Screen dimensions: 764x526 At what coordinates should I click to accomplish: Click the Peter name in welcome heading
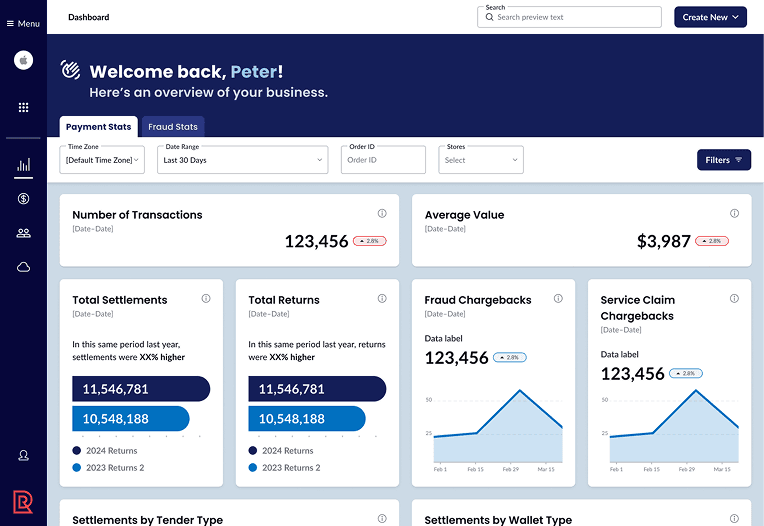pyautogui.click(x=254, y=72)
